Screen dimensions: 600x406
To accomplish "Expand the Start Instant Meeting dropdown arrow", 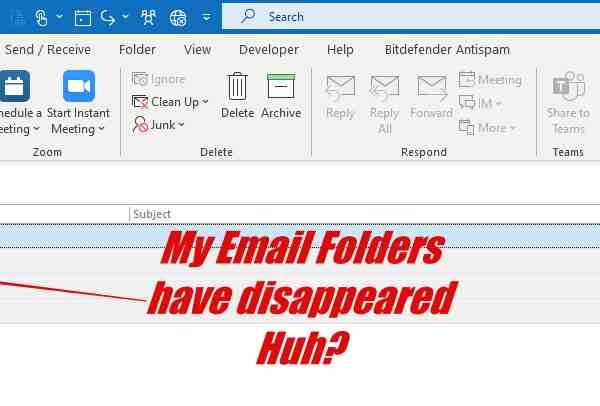I will [101, 129].
